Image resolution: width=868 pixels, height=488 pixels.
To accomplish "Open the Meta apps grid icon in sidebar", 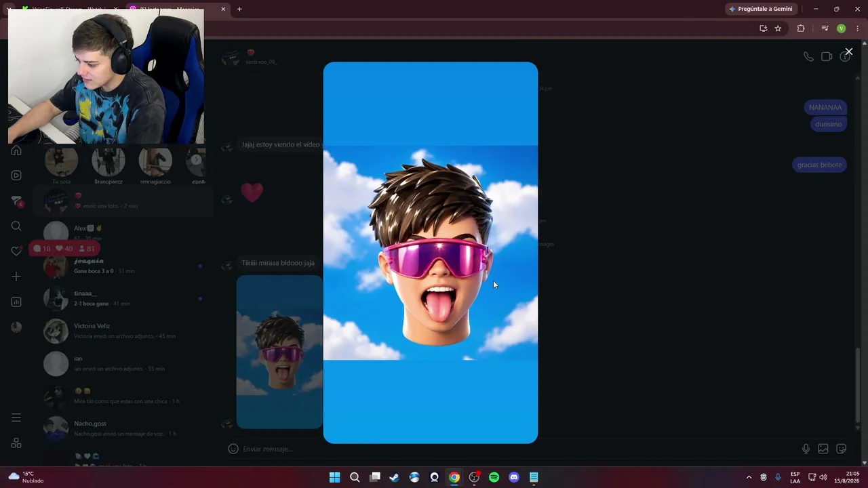I will tap(16, 443).
